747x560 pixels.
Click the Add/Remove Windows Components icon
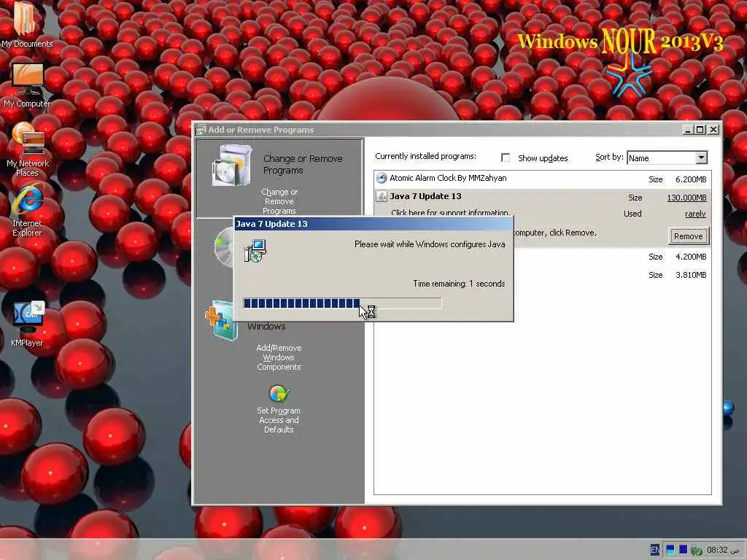click(x=222, y=320)
